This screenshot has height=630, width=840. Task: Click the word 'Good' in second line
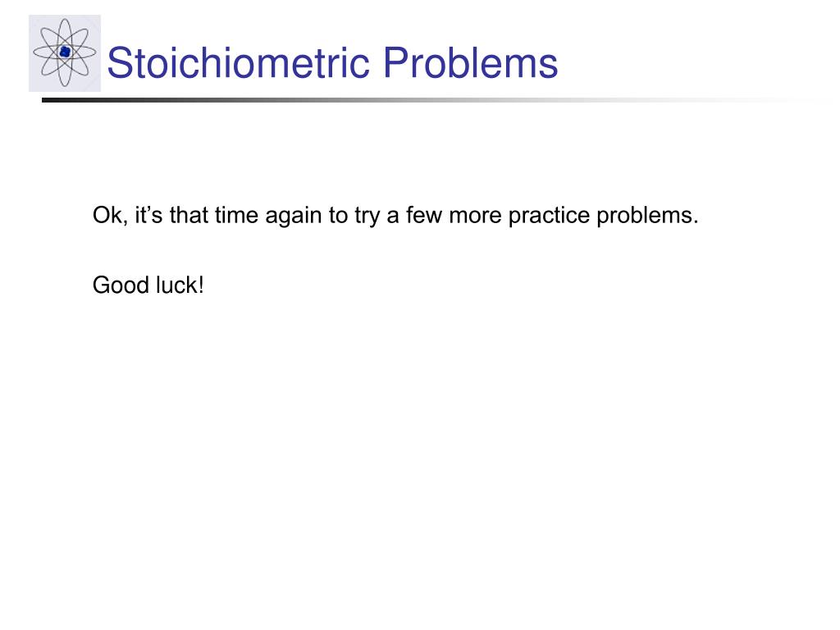(x=121, y=285)
